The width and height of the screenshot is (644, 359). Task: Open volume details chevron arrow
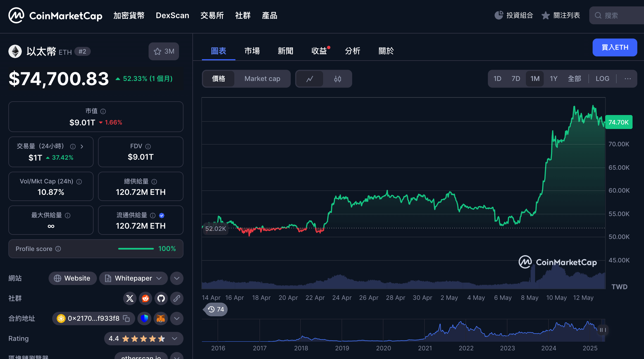tap(82, 147)
